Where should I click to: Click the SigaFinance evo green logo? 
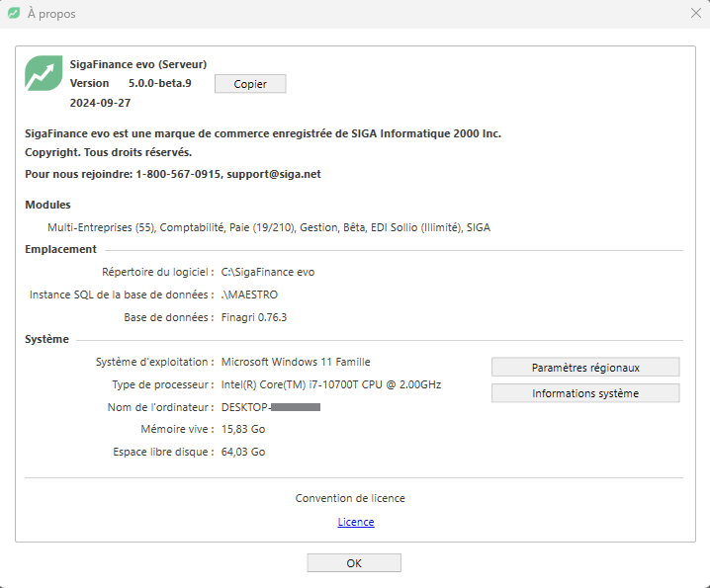pos(44,73)
